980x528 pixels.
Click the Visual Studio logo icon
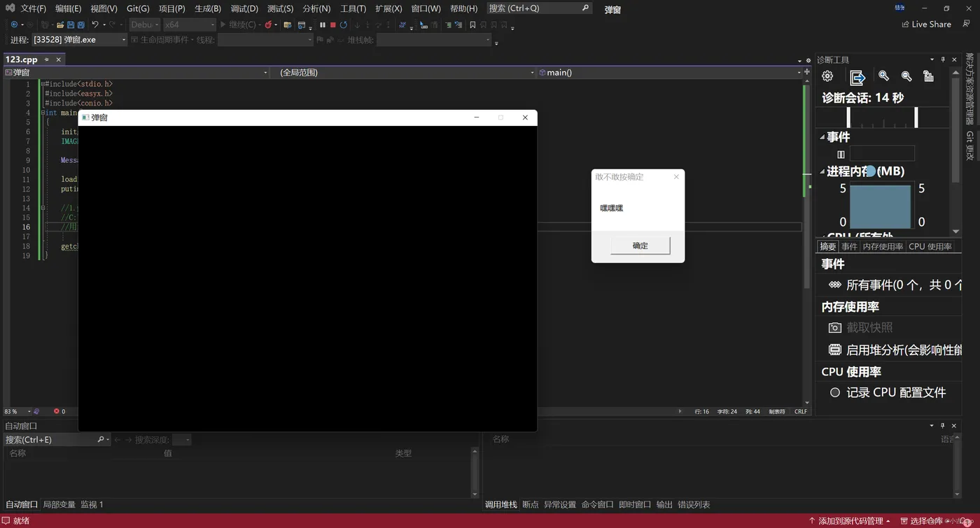tap(10, 8)
